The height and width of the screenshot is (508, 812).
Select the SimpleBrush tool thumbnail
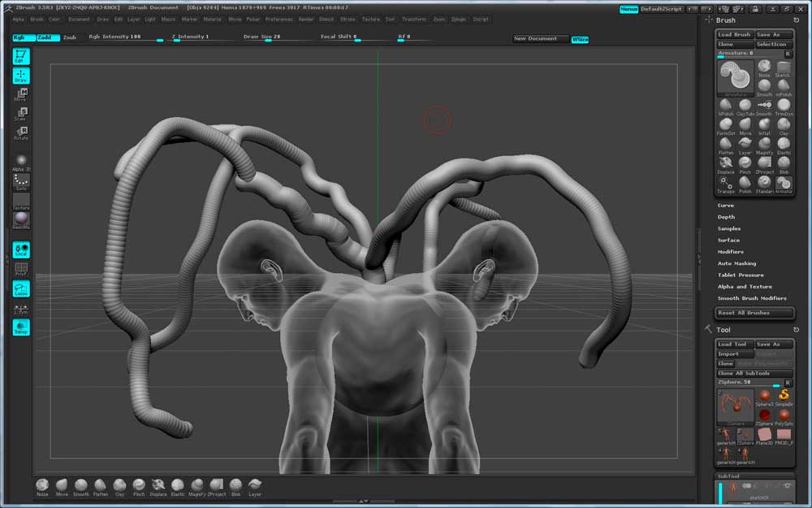[x=784, y=397]
